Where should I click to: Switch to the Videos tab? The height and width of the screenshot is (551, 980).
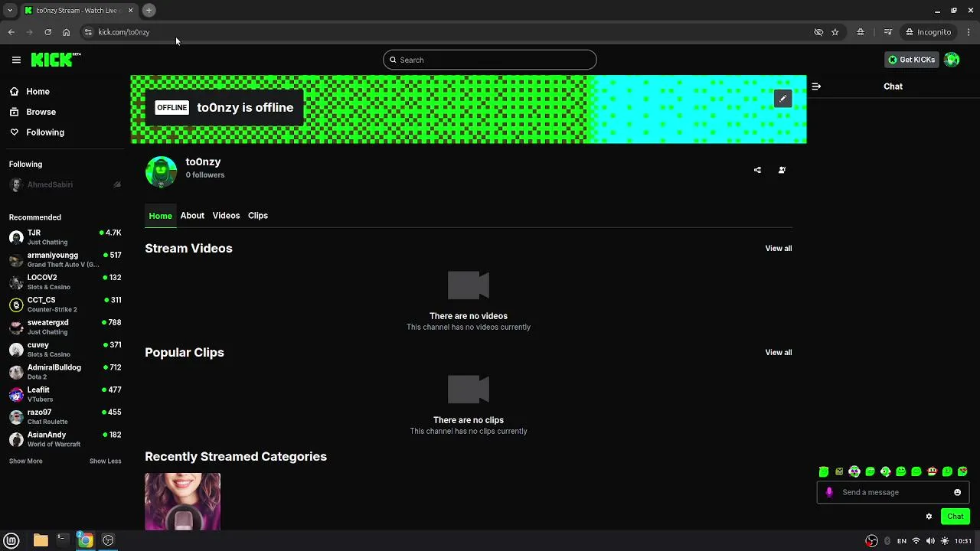[226, 216]
